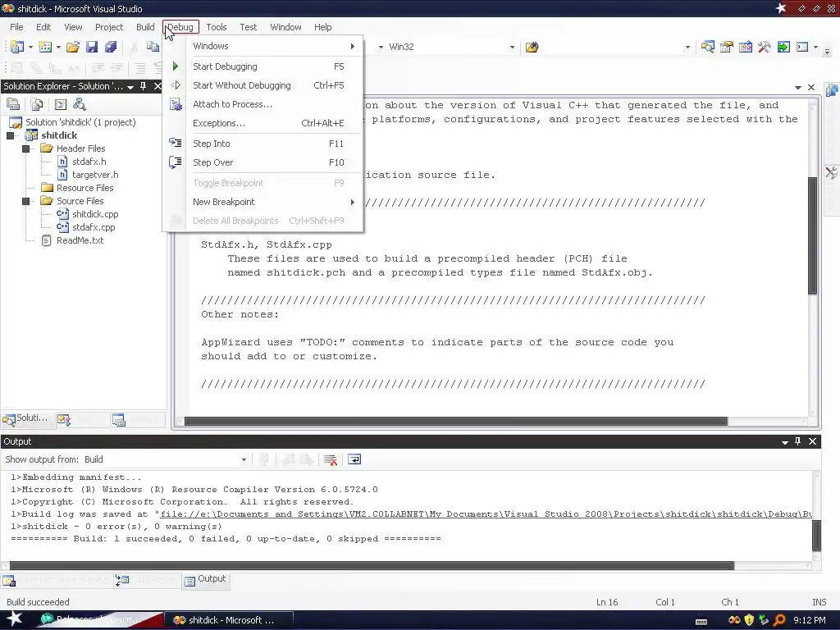
Task: Open the Object Browser toolbar icon
Action: (x=745, y=47)
